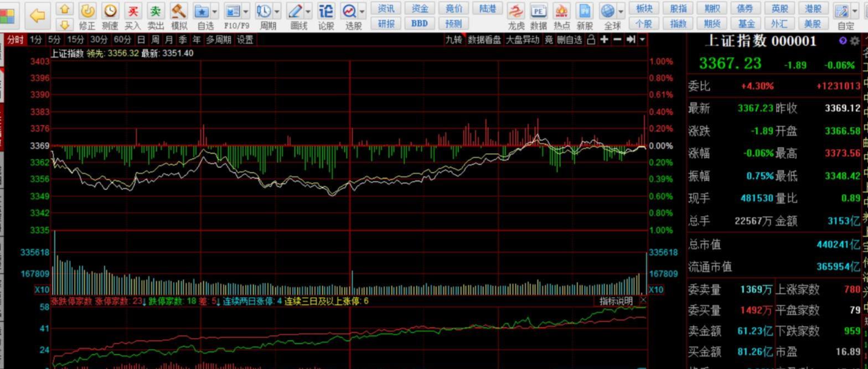The width and height of the screenshot is (868, 369).
Task: Click the colored squares logo icon
Action: coord(7,15)
